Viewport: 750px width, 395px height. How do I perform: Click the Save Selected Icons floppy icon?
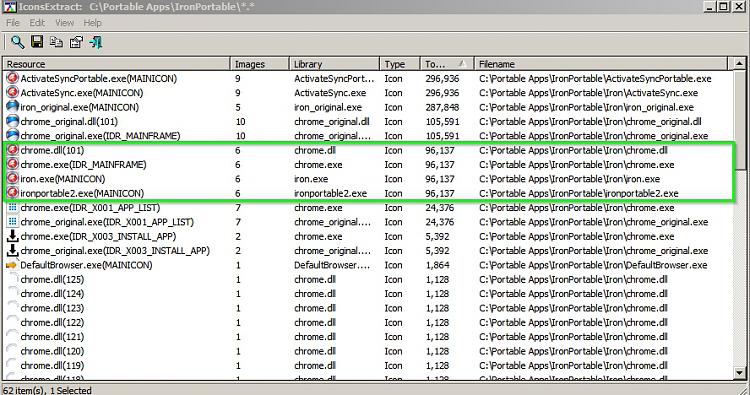[x=37, y=42]
